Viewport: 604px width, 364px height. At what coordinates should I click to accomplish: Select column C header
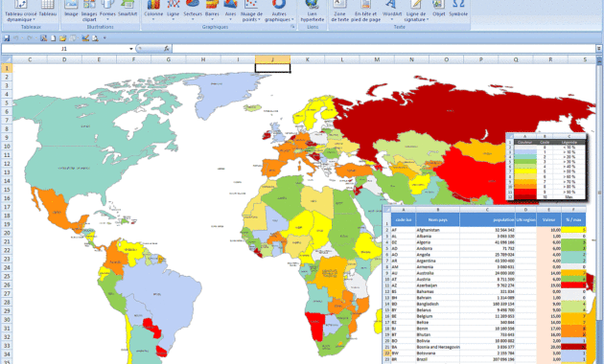point(30,59)
